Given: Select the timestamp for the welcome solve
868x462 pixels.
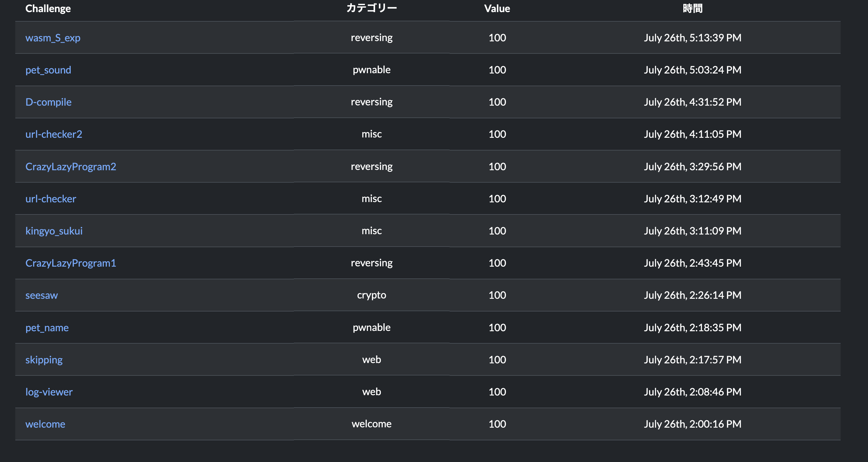Looking at the screenshot, I should point(693,424).
